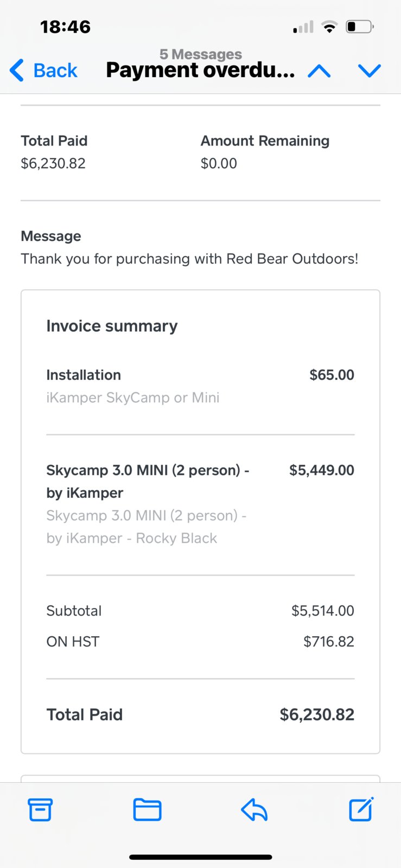Tap the Amount Remaining $0.00 value

[x=219, y=163]
